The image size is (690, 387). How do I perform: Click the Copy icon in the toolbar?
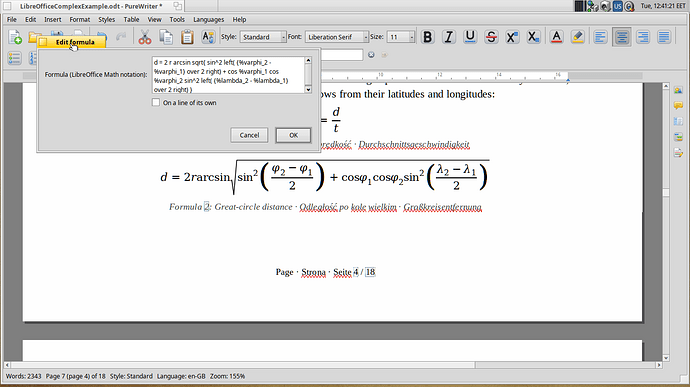tap(166, 37)
